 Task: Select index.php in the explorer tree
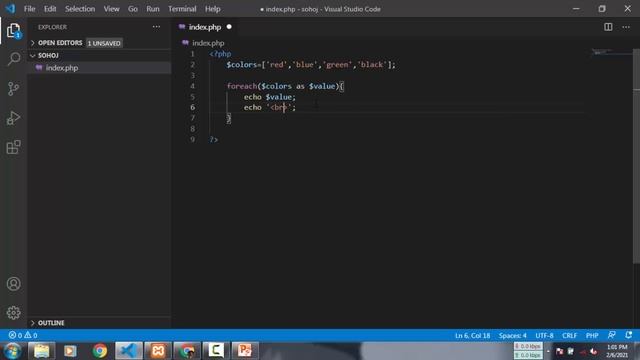(x=99, y=68)
